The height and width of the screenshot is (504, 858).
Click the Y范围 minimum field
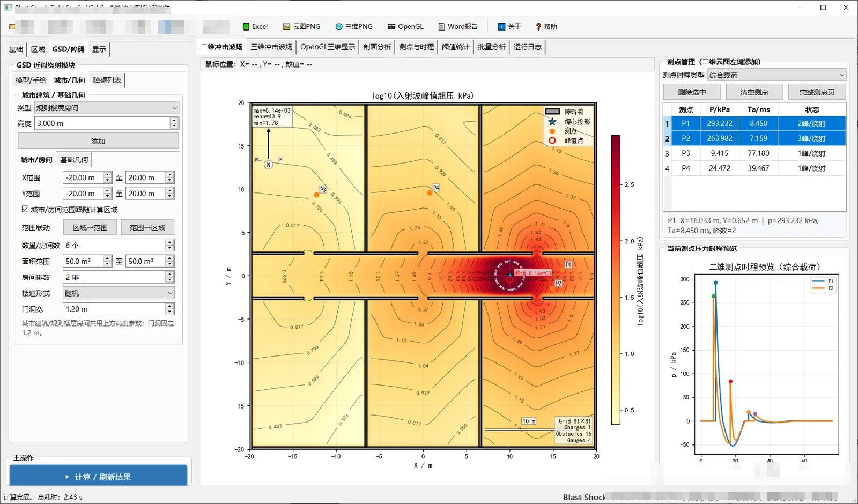tap(83, 194)
